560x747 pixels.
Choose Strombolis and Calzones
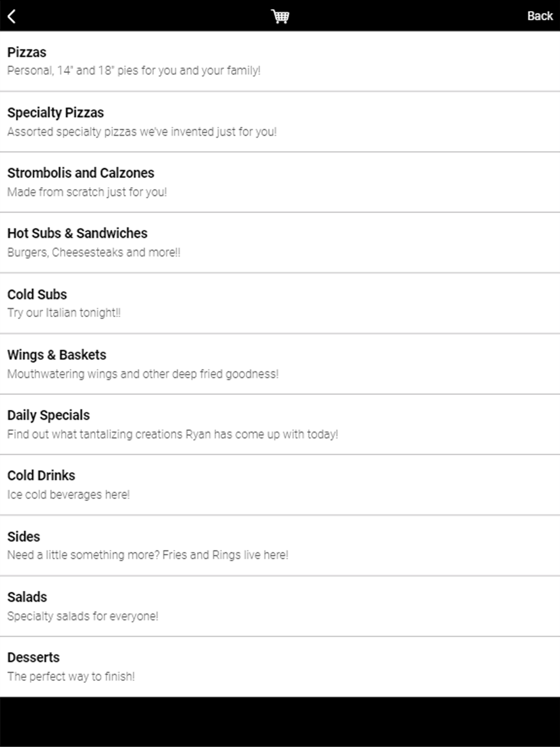[x=81, y=173]
